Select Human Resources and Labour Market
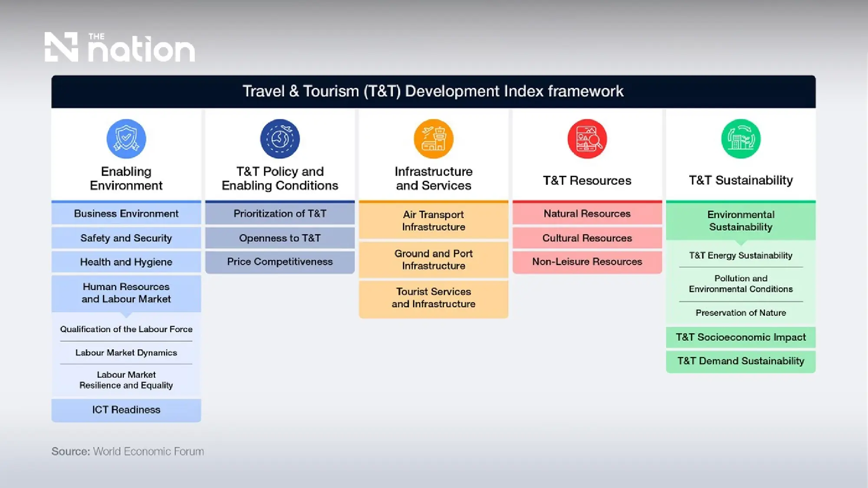This screenshot has height=488, width=868. coord(126,293)
